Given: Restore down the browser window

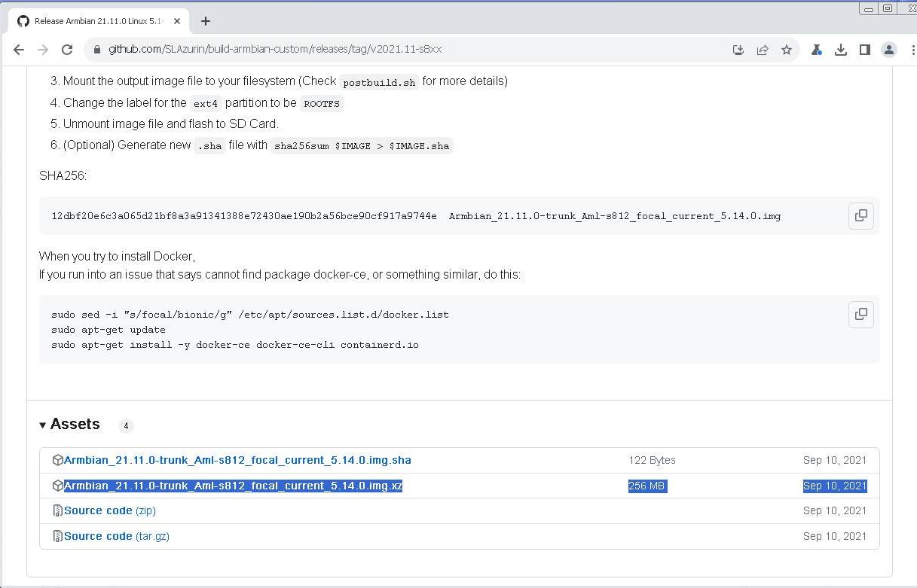Looking at the screenshot, I should click(x=888, y=8).
